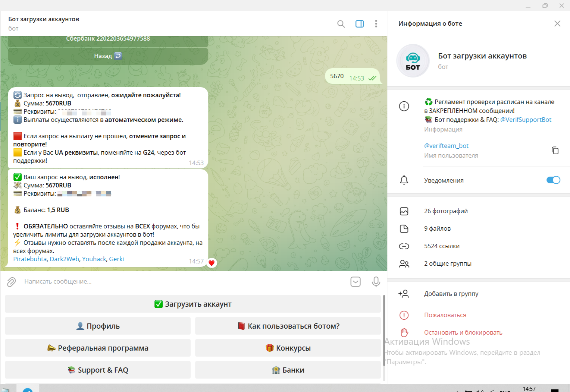Collapse the bot keyboard panel icon
The height and width of the screenshot is (392, 570).
[x=356, y=282]
